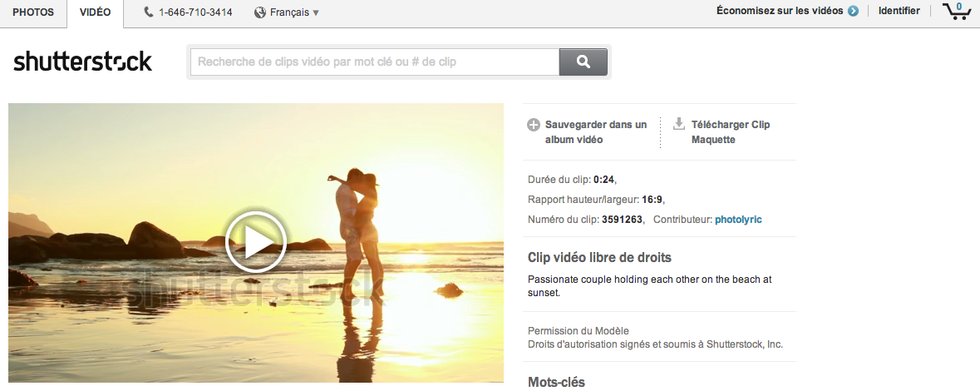Click Sauvegarder dans un album vidéo
The width and height of the screenshot is (980, 391).
pyautogui.click(x=595, y=132)
